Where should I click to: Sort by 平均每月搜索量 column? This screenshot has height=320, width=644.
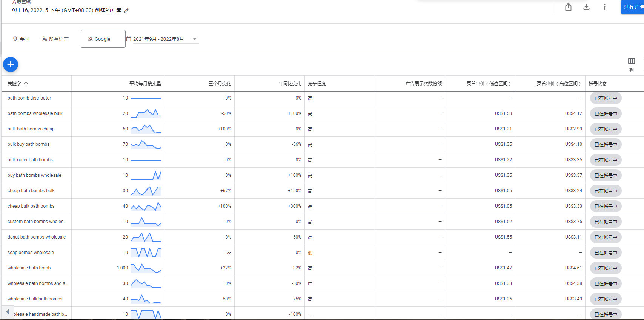[x=145, y=84]
